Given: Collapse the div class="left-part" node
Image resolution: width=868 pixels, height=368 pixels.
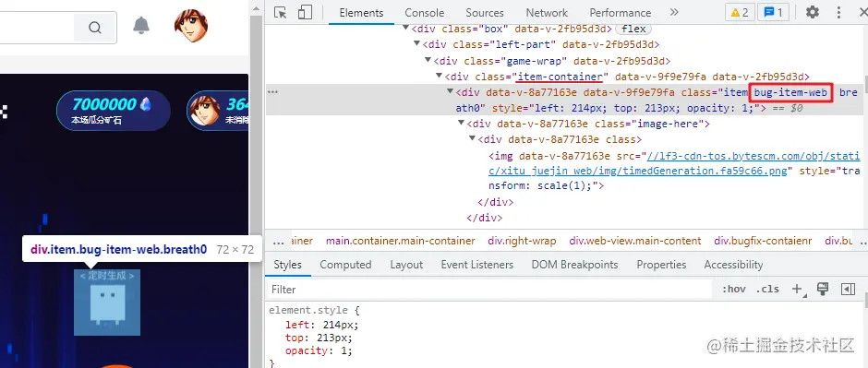Looking at the screenshot, I should tap(417, 44).
